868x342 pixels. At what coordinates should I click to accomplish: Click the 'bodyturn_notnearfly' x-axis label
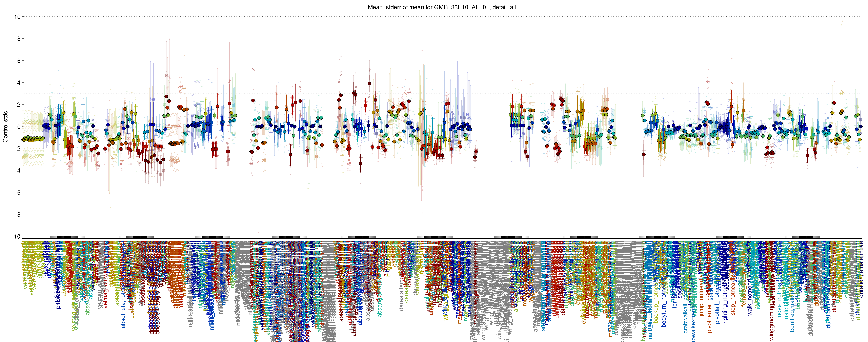click(x=664, y=301)
